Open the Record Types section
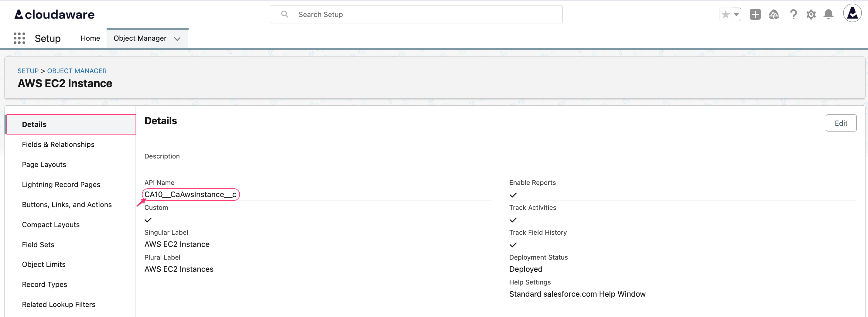 click(x=44, y=284)
